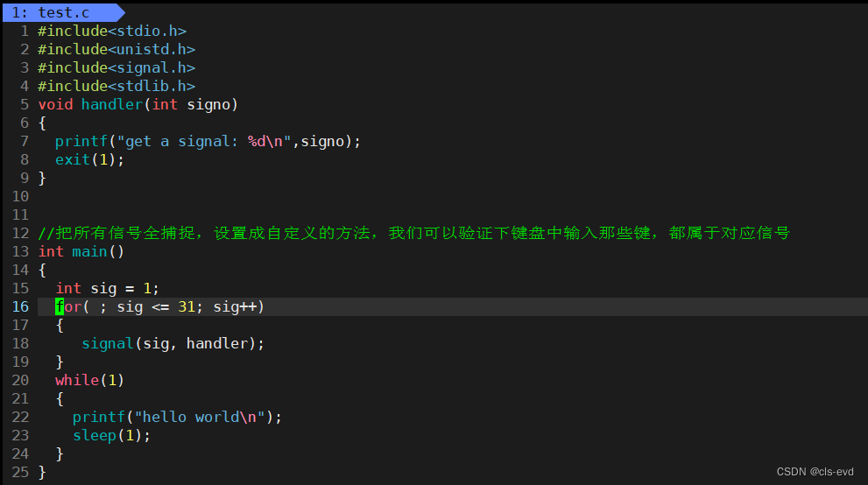This screenshot has height=485, width=868.
Task: Click the highlighted cursor on 'for'
Action: 60,306
